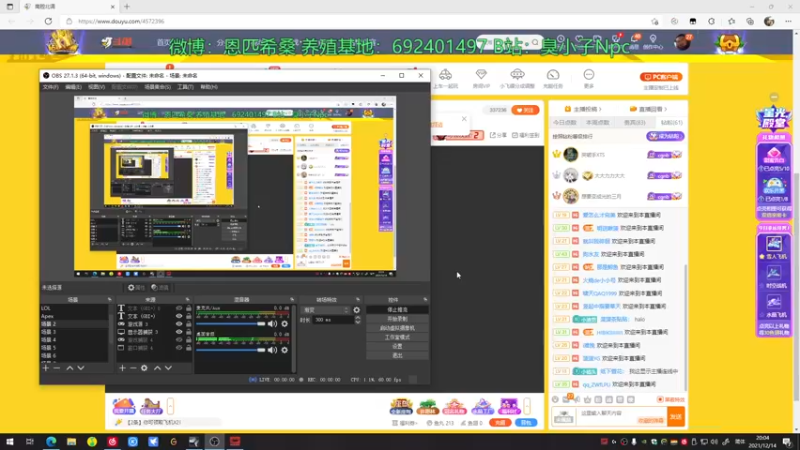Expand the right gift list arrow
This screenshot has height=450, width=800.
[x=527, y=407]
